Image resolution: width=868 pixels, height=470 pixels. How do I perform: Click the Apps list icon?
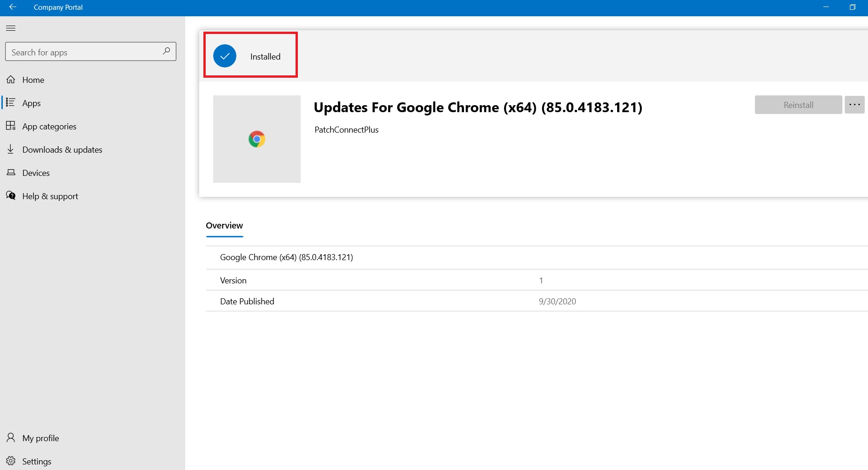[11, 102]
